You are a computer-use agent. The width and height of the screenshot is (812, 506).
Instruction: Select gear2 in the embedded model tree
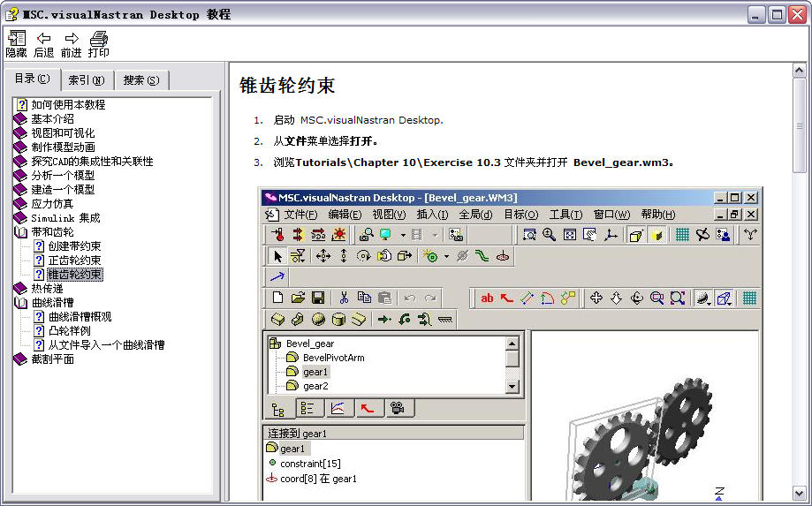315,386
